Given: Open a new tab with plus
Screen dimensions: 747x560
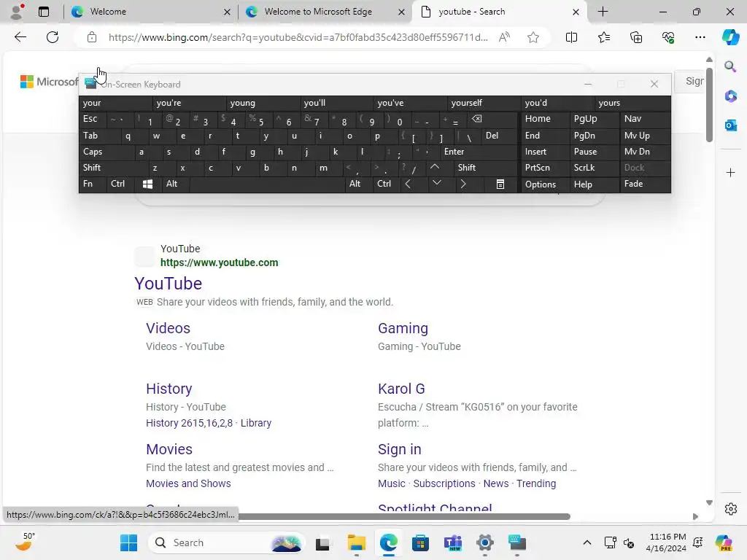Looking at the screenshot, I should pyautogui.click(x=603, y=12).
